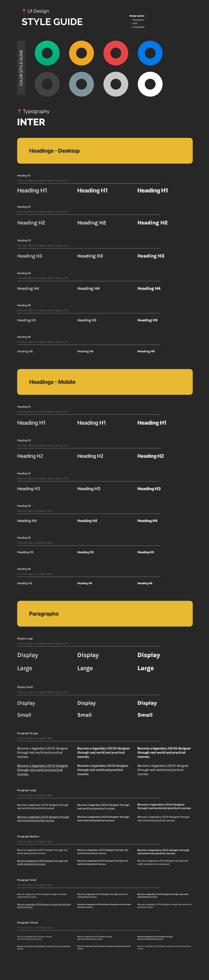Click the INTER font name heading
Viewport: 209px width, 980px height.
pos(31,122)
